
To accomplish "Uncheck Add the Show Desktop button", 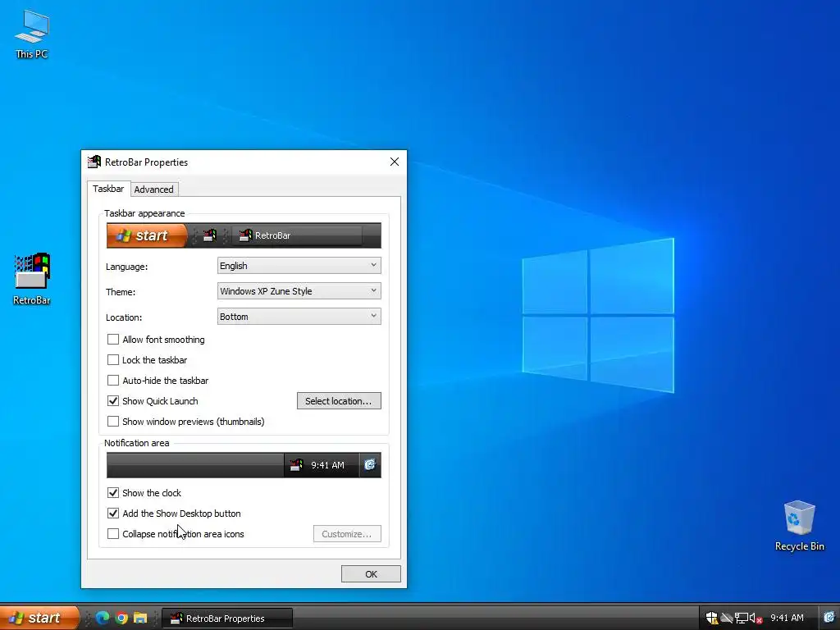I will pos(113,514).
